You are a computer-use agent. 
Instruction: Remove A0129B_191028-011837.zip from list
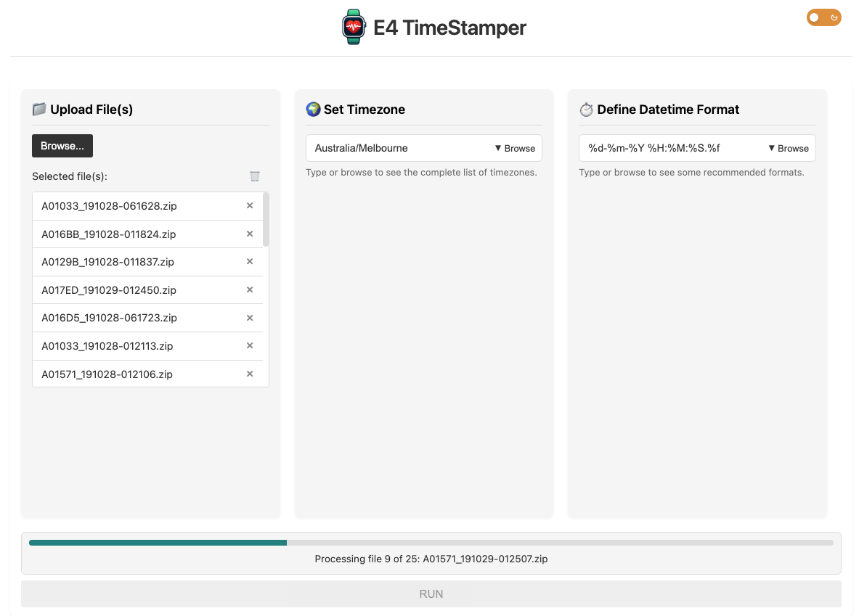(250, 262)
